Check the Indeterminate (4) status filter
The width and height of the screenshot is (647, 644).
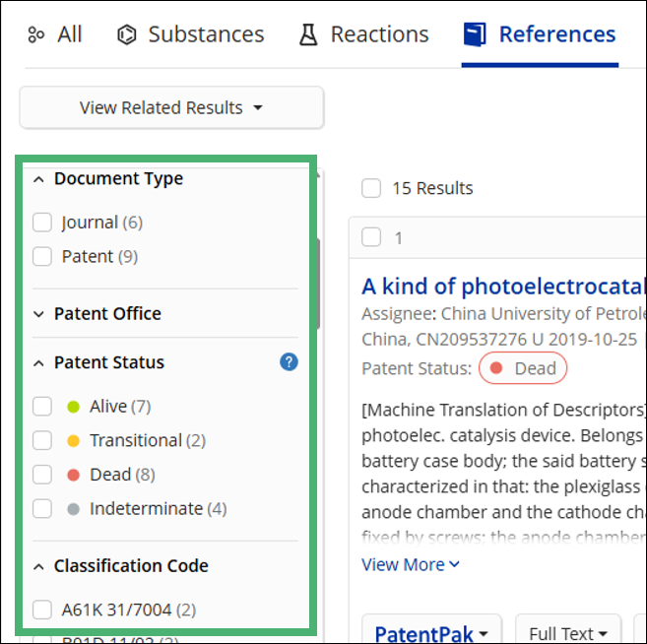tap(42, 509)
